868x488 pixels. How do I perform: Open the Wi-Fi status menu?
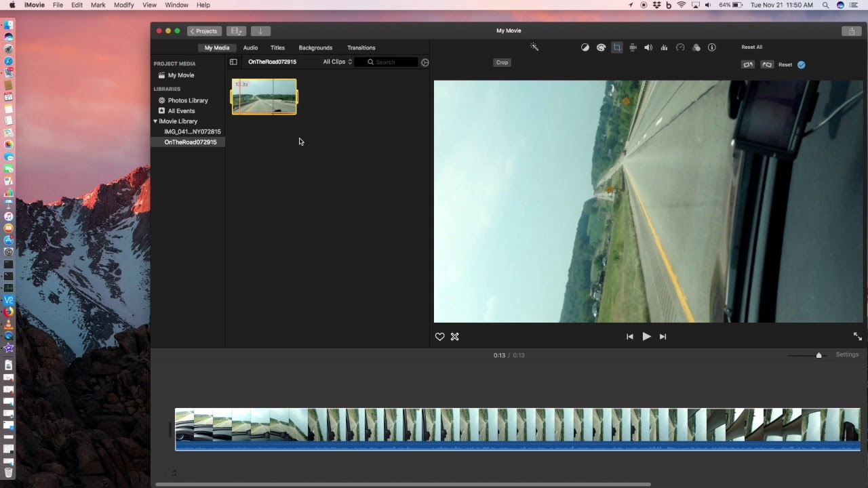(682, 5)
